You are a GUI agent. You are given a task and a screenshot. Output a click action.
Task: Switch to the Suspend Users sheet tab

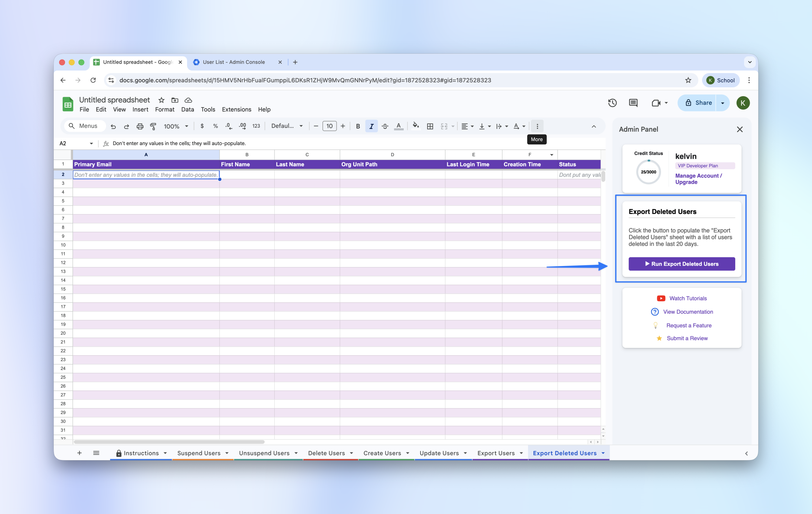[x=199, y=453]
